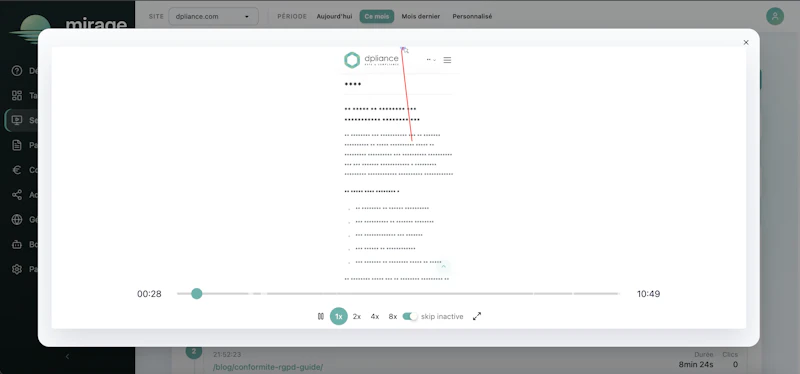Select the Mois dernier period
Screen dimensions: 800x374
420,16
